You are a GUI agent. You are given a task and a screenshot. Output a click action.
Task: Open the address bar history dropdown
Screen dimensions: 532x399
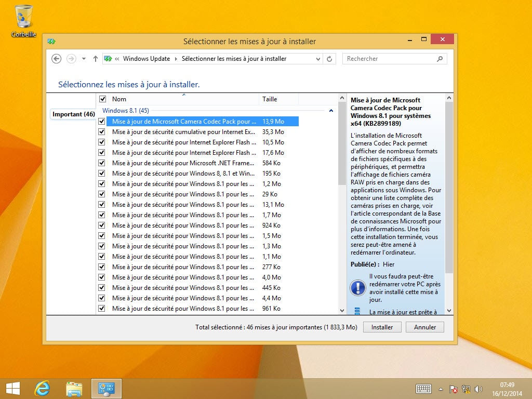tap(318, 59)
